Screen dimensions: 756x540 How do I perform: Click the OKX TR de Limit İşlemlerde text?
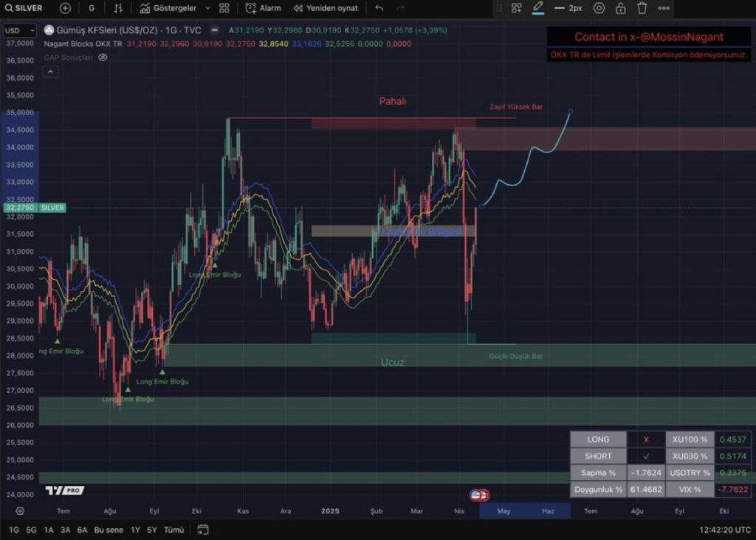coord(649,55)
